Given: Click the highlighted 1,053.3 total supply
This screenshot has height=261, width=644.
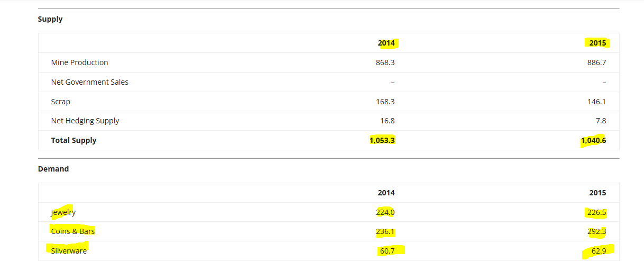Looking at the screenshot, I should (382, 140).
